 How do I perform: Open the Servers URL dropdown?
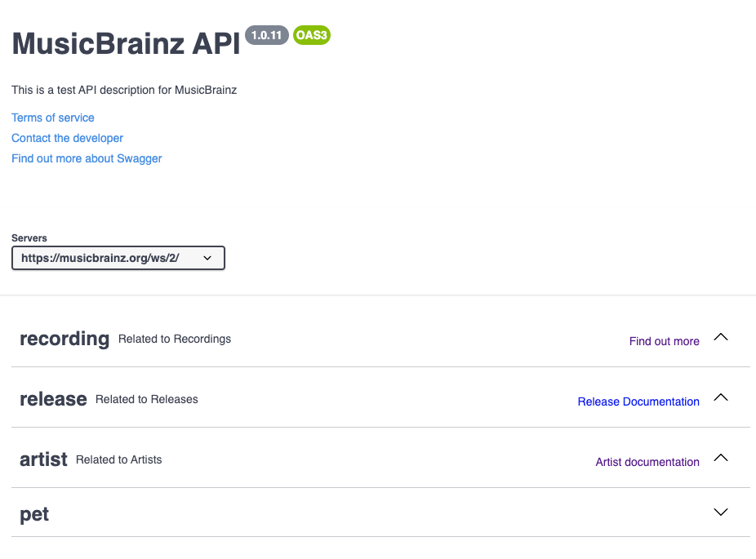click(118, 258)
